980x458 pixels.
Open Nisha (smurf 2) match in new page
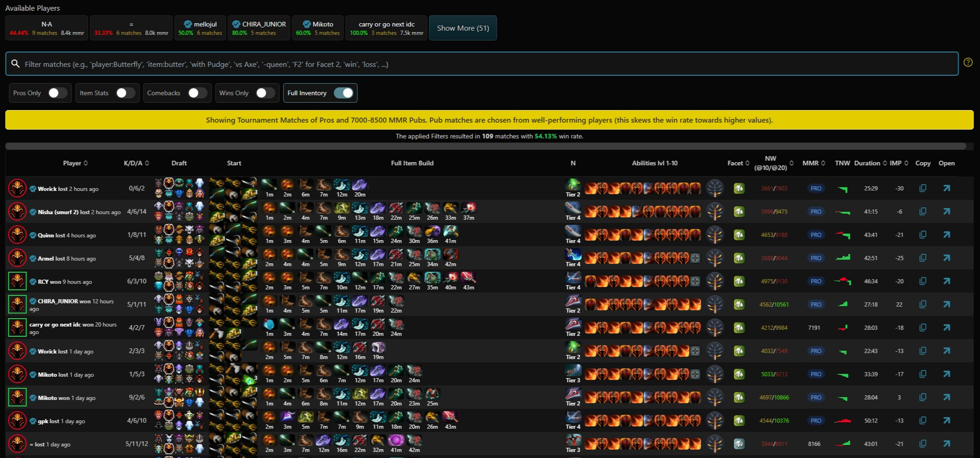(946, 211)
